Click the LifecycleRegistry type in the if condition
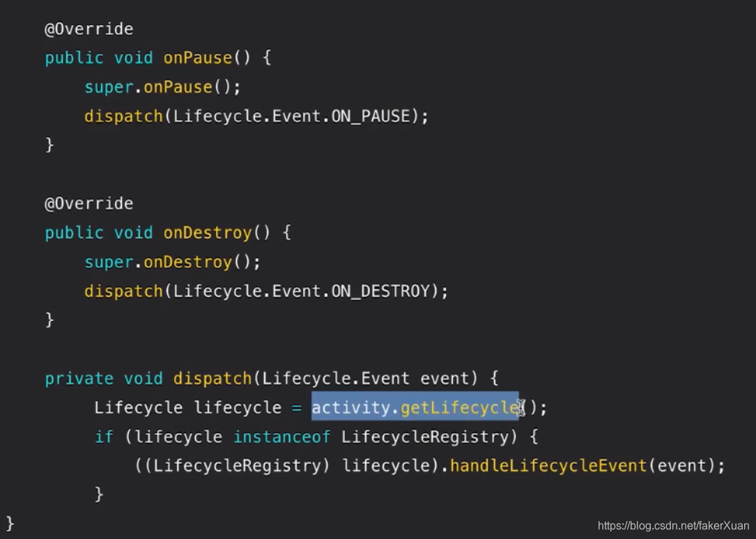Viewport: 756px width, 539px height. tap(425, 437)
